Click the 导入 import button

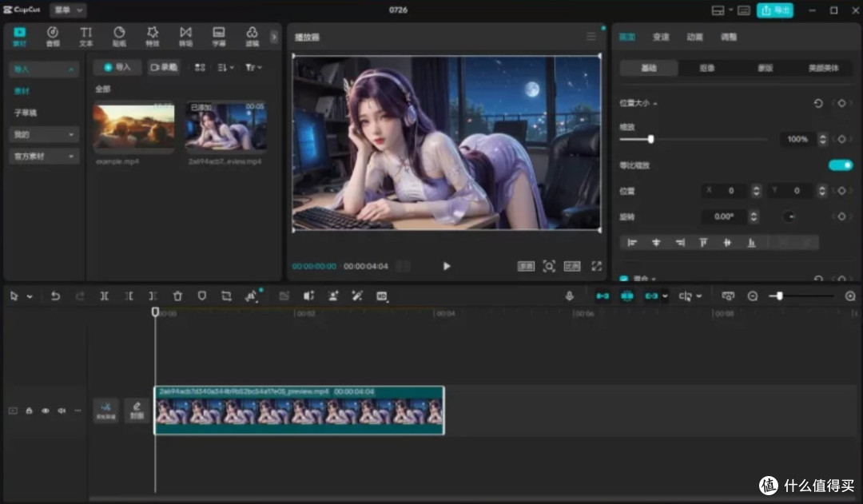pyautogui.click(x=117, y=67)
